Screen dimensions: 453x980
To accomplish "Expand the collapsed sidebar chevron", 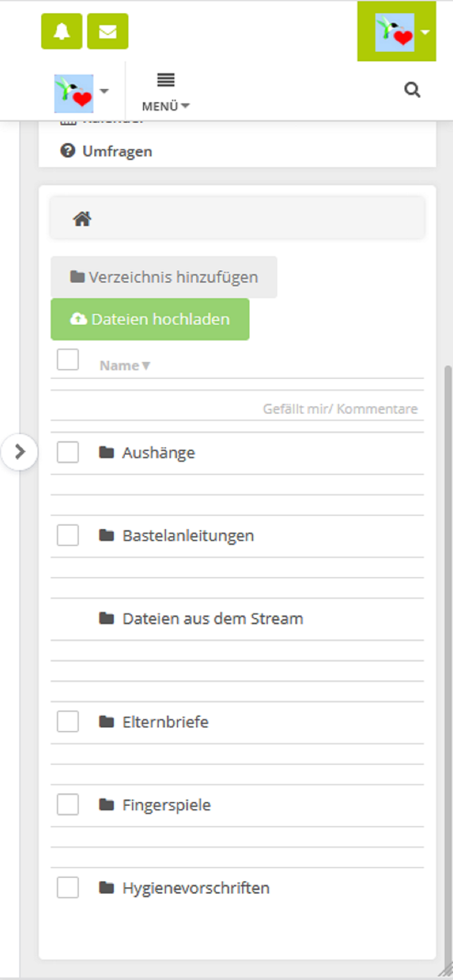I will (x=19, y=452).
